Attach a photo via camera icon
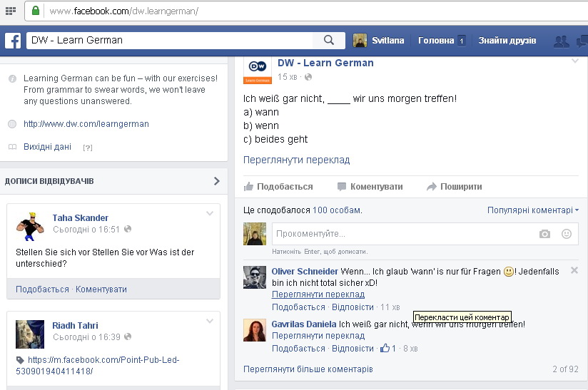 [x=544, y=234]
